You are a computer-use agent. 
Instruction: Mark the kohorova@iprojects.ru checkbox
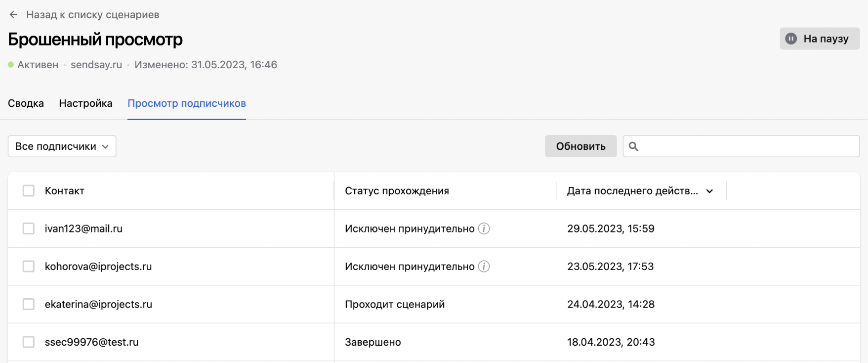click(29, 267)
